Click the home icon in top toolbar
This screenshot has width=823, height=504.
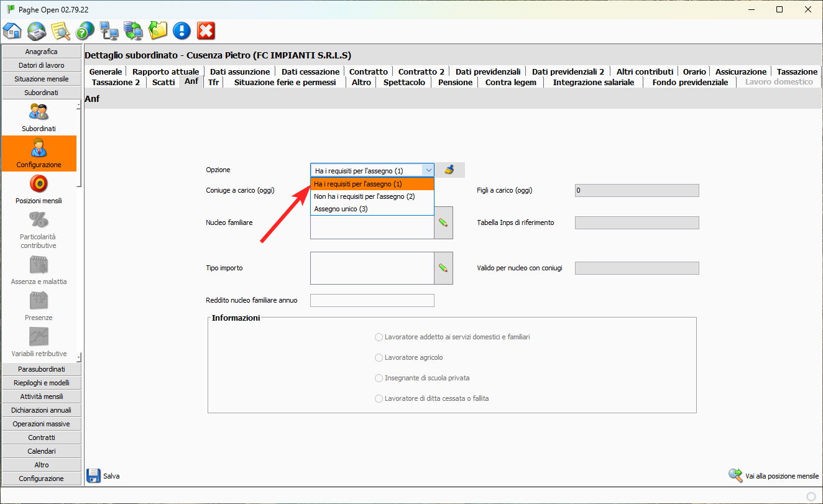point(12,30)
